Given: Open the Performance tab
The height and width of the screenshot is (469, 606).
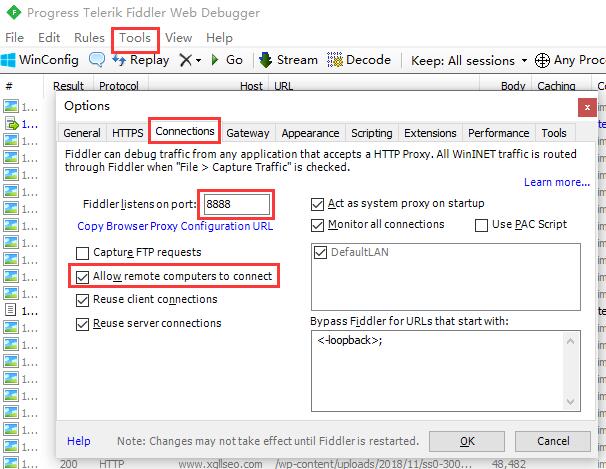Looking at the screenshot, I should [499, 133].
